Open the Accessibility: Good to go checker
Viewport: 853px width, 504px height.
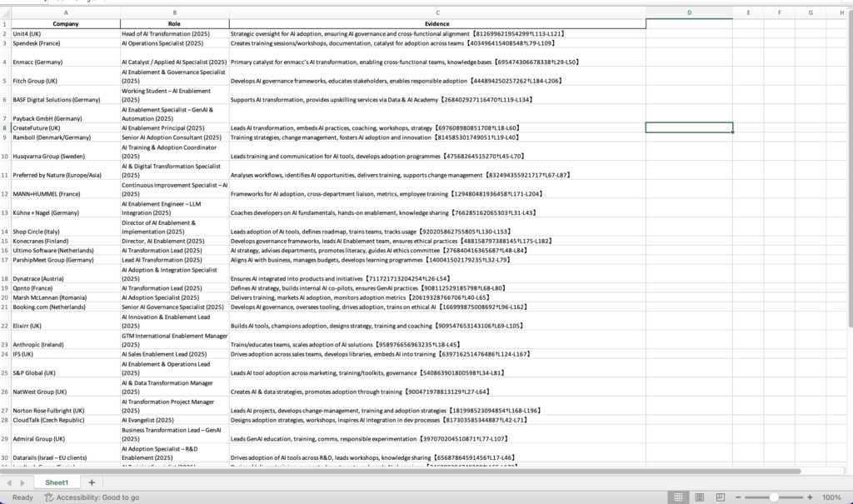tap(92, 497)
